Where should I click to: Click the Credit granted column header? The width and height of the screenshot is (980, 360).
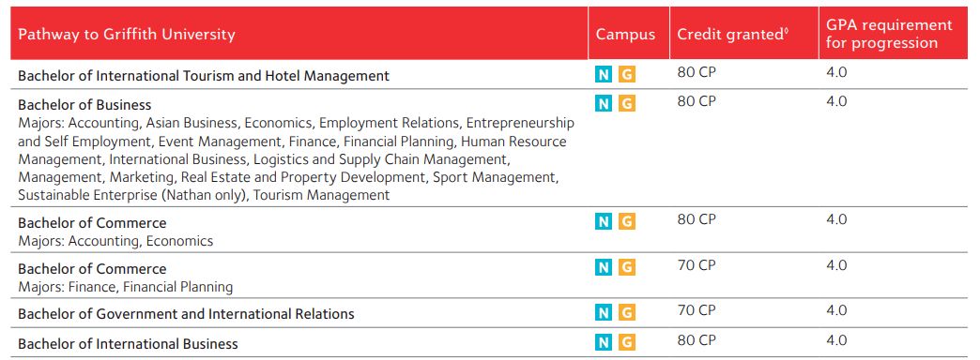(x=732, y=35)
